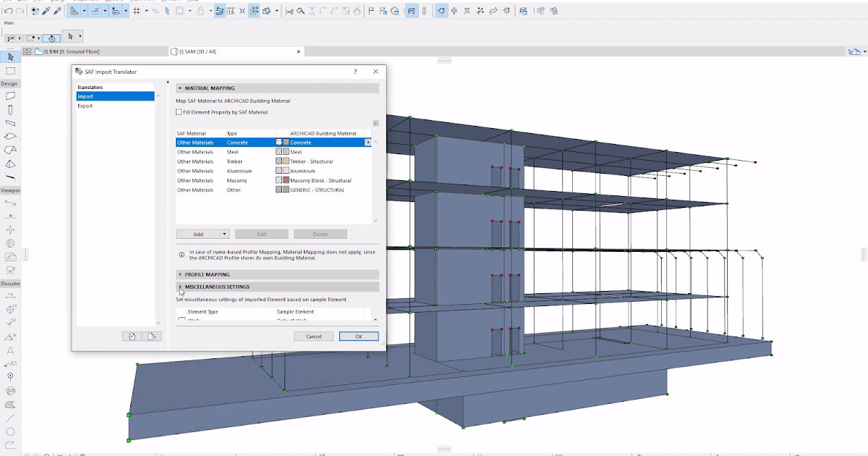The height and width of the screenshot is (456, 868).
Task: Click the new translator icon button
Action: (132, 336)
